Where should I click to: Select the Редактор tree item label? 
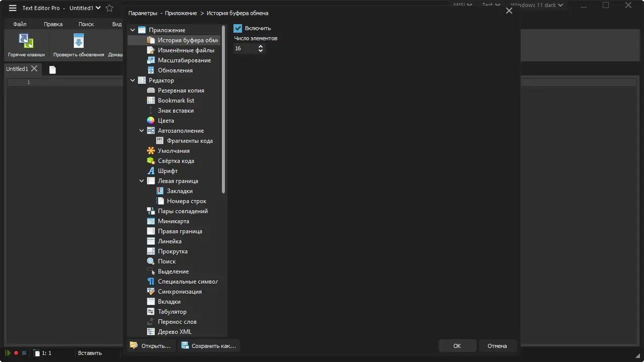pyautogui.click(x=162, y=80)
